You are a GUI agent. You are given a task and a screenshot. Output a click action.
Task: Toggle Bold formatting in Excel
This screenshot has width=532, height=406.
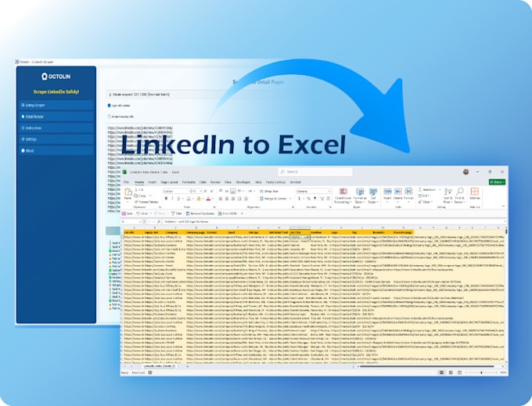tap(166, 199)
